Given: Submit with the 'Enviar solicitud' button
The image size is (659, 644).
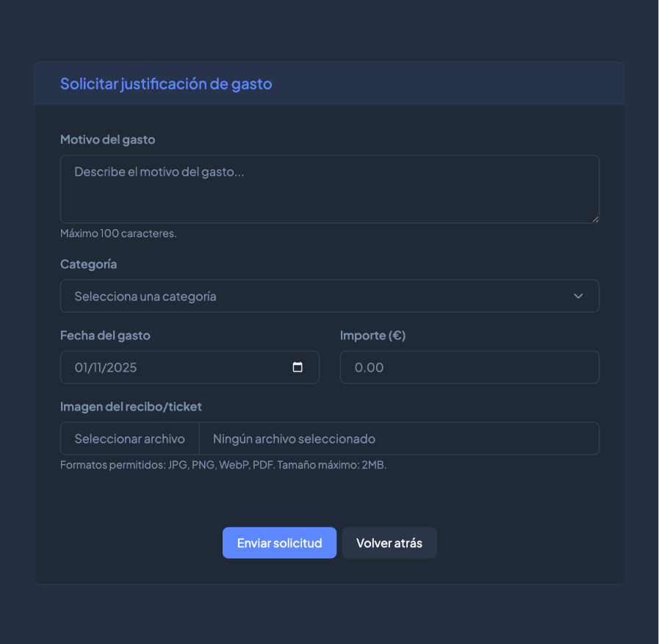Looking at the screenshot, I should click(279, 543).
